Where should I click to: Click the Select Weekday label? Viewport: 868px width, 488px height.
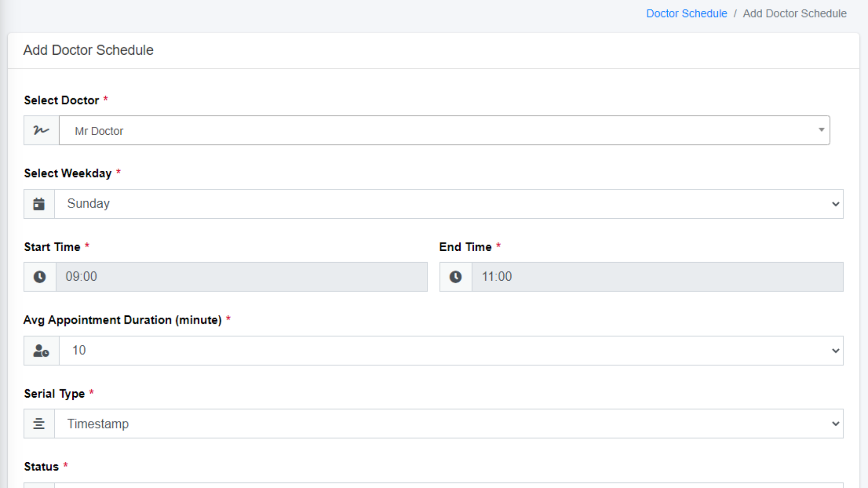[68, 174]
